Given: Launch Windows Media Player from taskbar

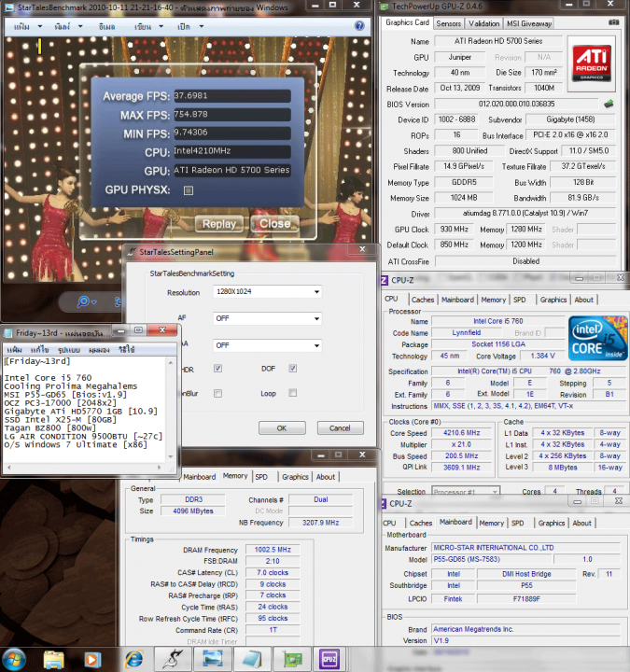Looking at the screenshot, I should [x=92, y=659].
